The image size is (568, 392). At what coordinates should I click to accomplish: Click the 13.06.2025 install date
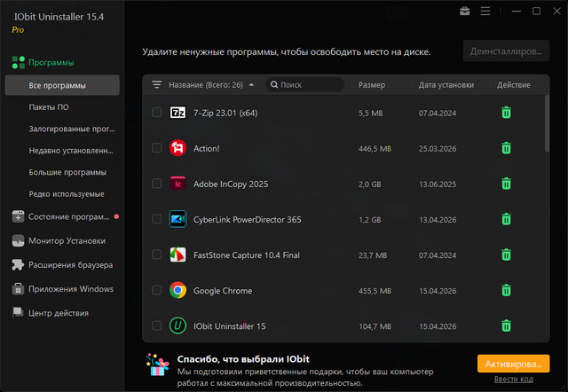coord(438,184)
